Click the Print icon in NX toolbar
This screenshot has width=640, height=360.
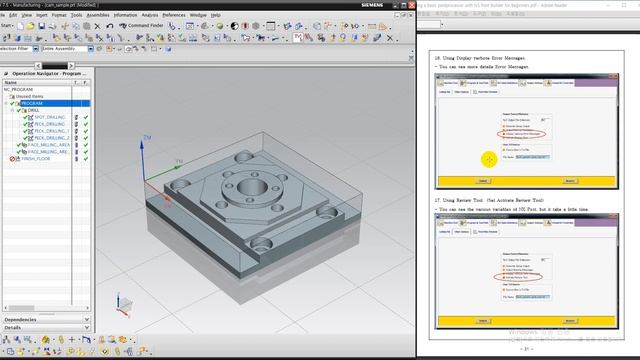[53, 26]
